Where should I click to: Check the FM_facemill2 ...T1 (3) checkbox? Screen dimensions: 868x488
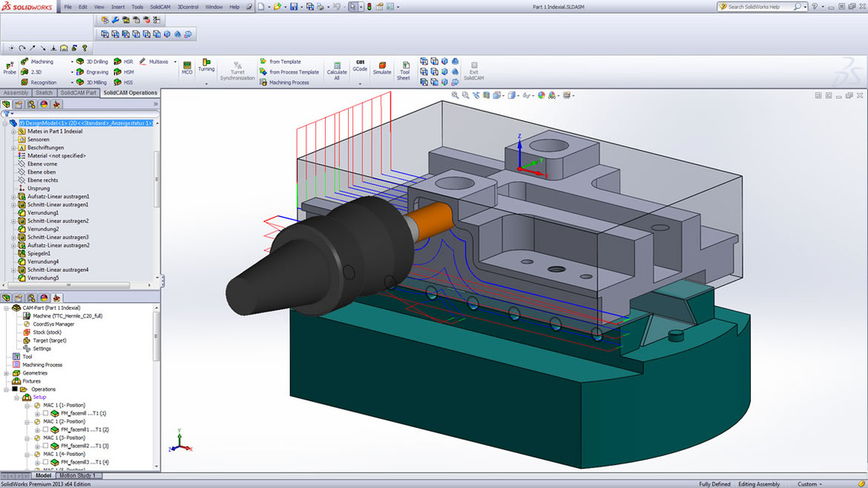[x=46, y=445]
